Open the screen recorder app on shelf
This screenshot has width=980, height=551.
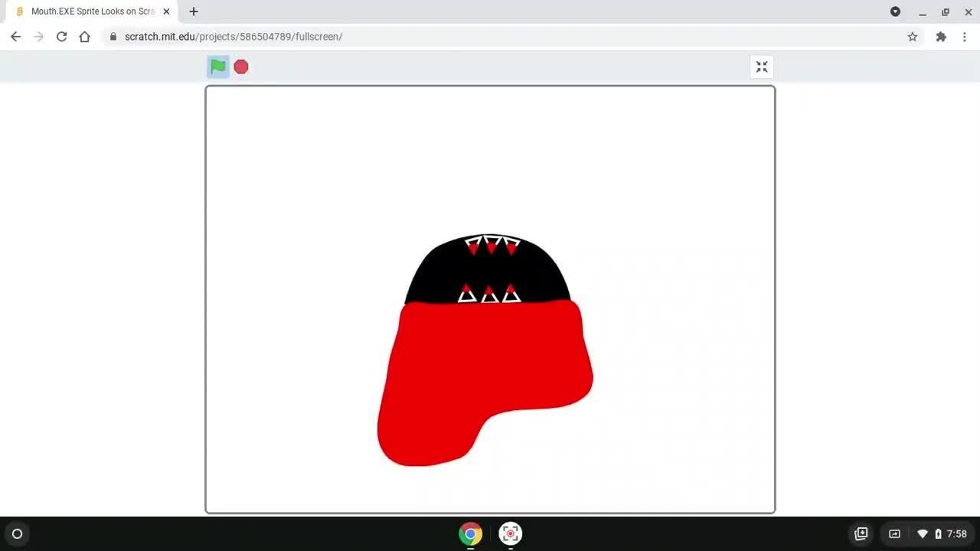point(511,533)
